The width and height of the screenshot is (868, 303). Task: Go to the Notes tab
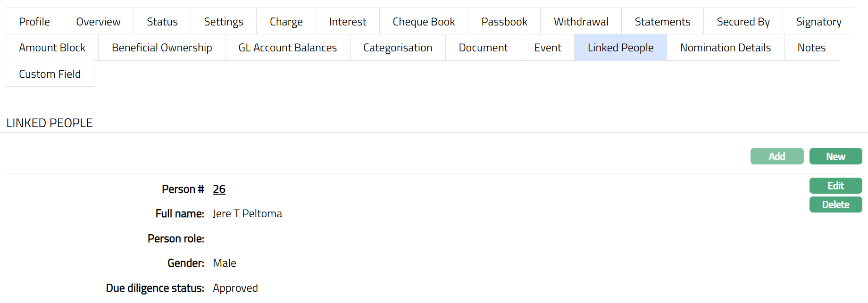point(811,48)
